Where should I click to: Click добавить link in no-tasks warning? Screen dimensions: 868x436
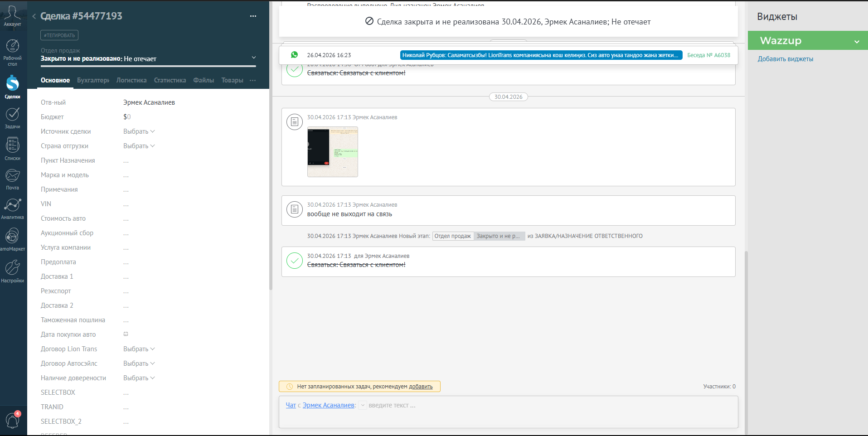click(x=421, y=387)
